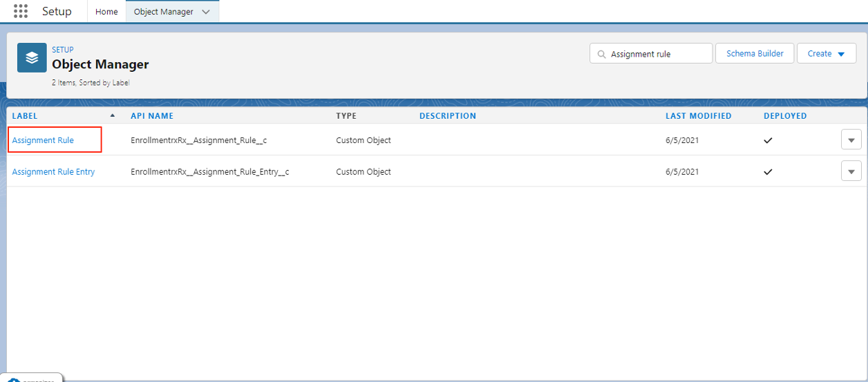The height and width of the screenshot is (382, 868).
Task: Sort by Last Modified column header
Action: click(x=698, y=116)
